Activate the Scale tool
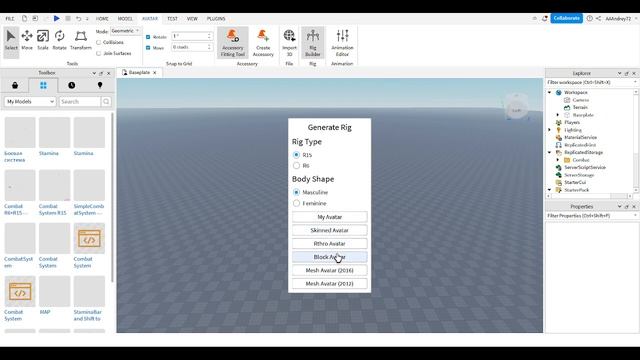Viewport: 640px width, 360px height. tap(43, 41)
